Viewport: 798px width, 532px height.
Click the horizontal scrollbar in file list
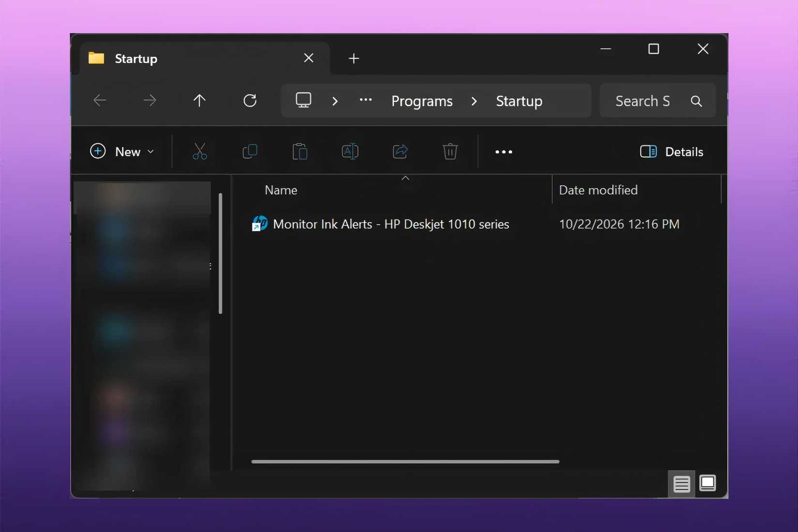tap(405, 461)
